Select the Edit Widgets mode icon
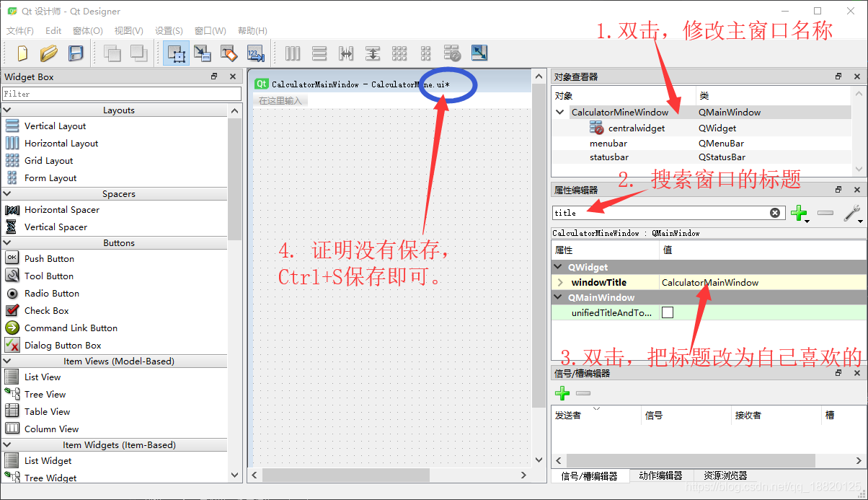This screenshot has height=500, width=868. [x=176, y=53]
